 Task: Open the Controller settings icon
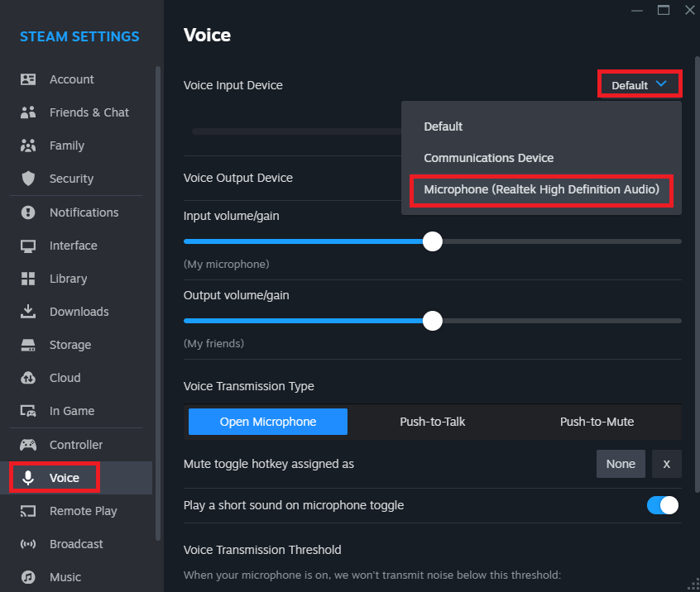click(29, 445)
